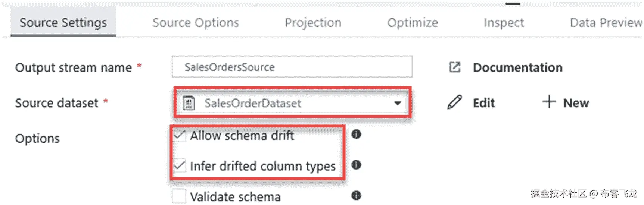The image size is (644, 205).
Task: Click the Edit pencil icon
Action: pyautogui.click(x=454, y=102)
